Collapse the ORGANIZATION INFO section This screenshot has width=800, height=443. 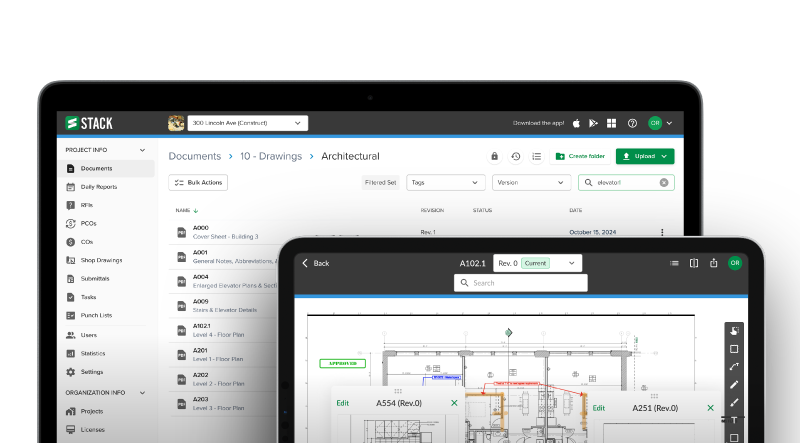[142, 393]
